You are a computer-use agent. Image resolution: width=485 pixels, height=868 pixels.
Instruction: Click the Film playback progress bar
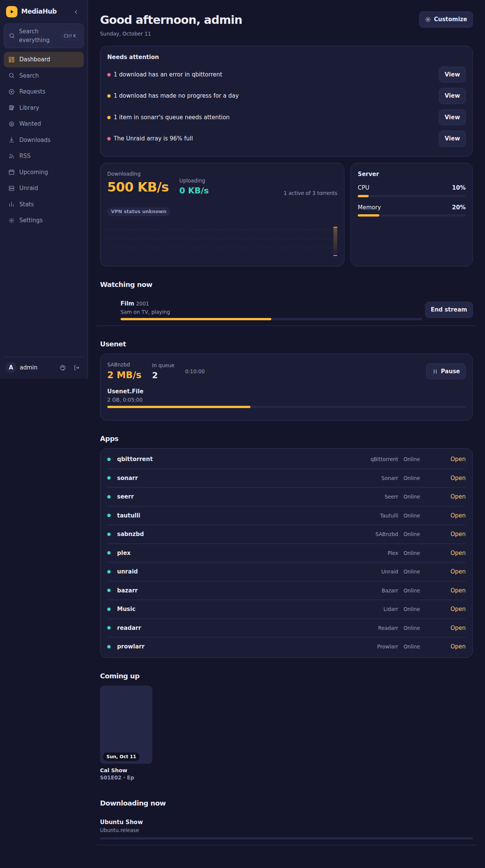click(x=271, y=319)
